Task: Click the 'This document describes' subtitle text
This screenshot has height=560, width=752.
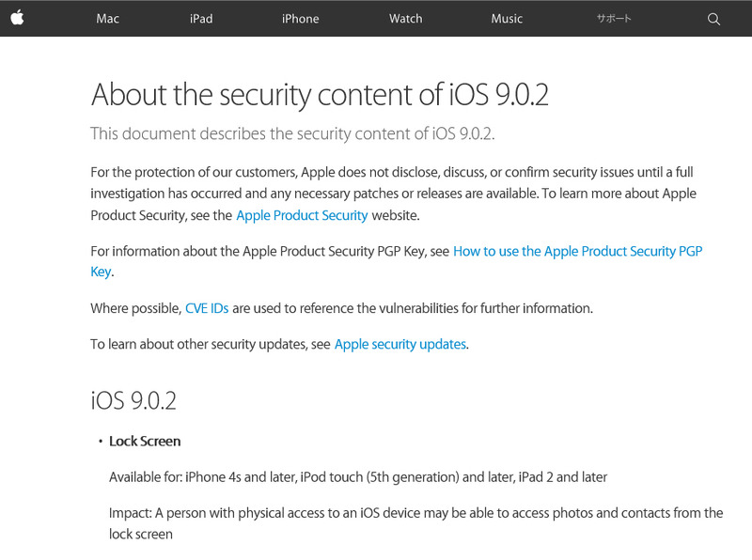Action: tap(291, 133)
